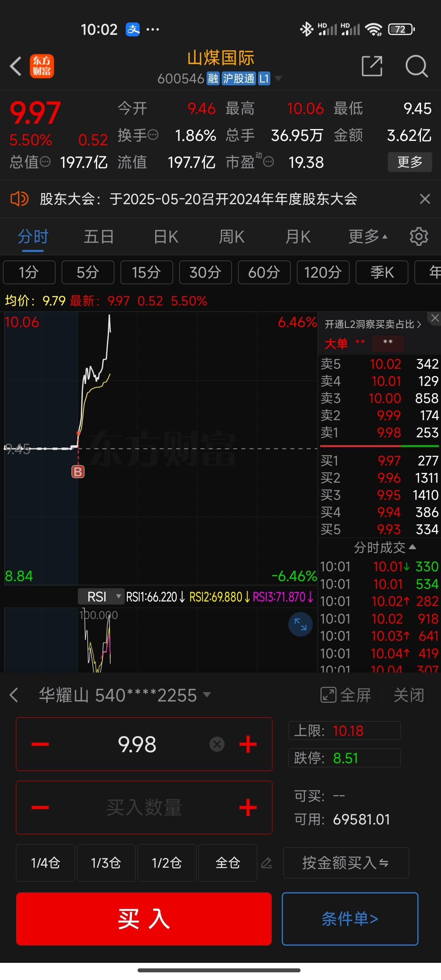Tap the info icon beside 换手
The height and width of the screenshot is (980, 441).
tap(153, 135)
